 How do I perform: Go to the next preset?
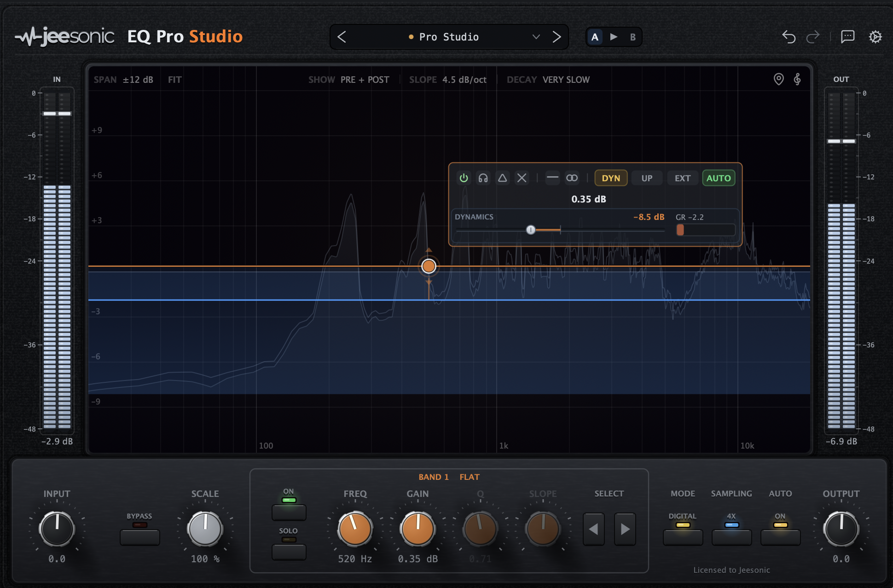(557, 37)
